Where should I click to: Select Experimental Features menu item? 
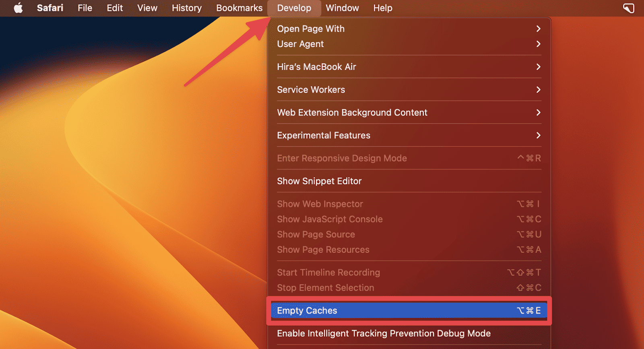point(409,136)
